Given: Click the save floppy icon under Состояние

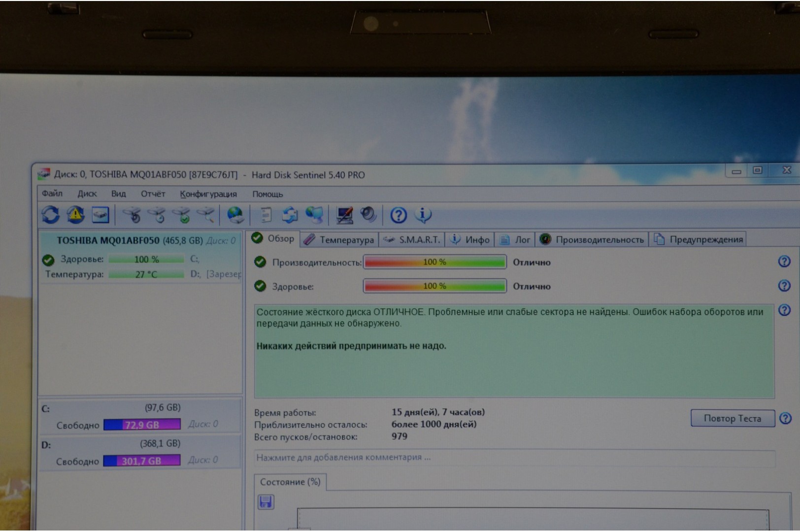Looking at the screenshot, I should tap(266, 502).
